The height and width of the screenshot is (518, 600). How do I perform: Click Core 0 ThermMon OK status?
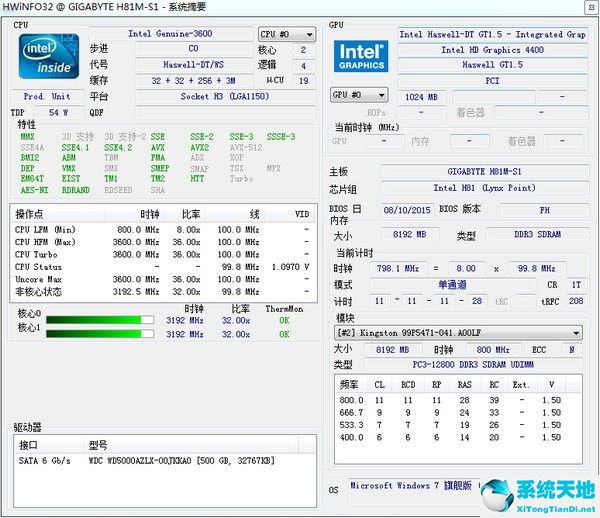click(284, 320)
